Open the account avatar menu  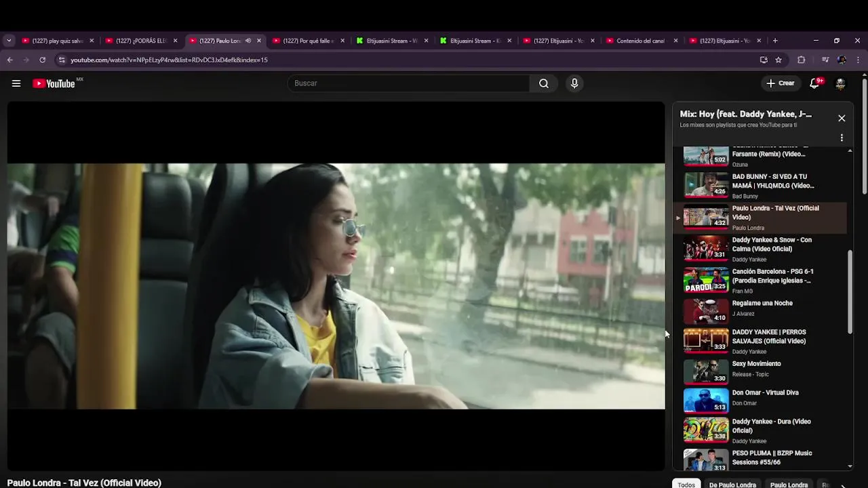point(840,83)
